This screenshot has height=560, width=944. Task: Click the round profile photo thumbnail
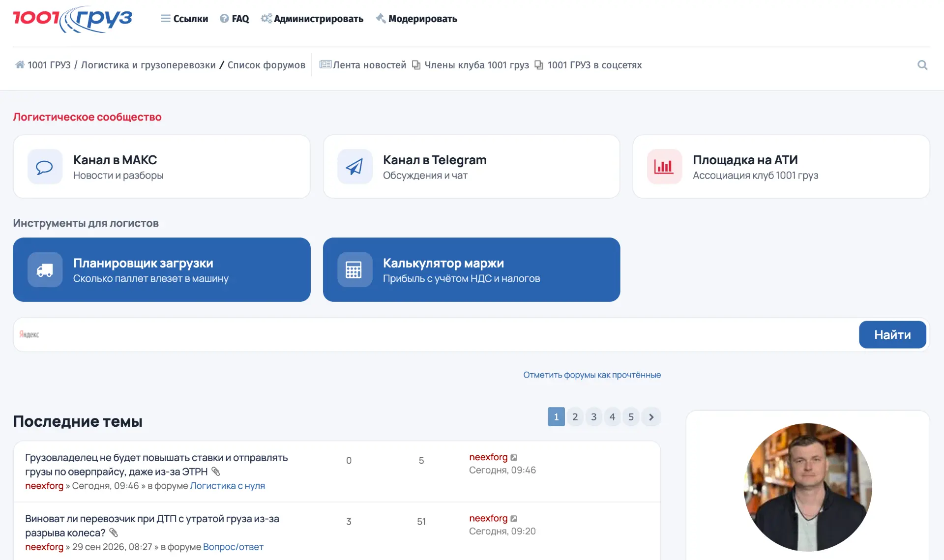[808, 487]
